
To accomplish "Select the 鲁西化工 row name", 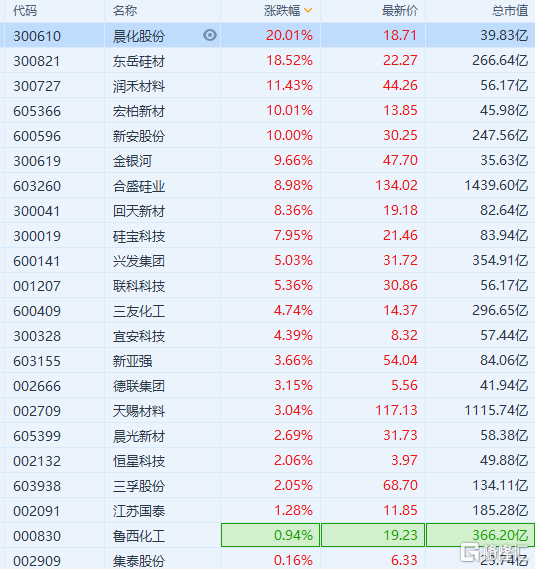I will (139, 536).
